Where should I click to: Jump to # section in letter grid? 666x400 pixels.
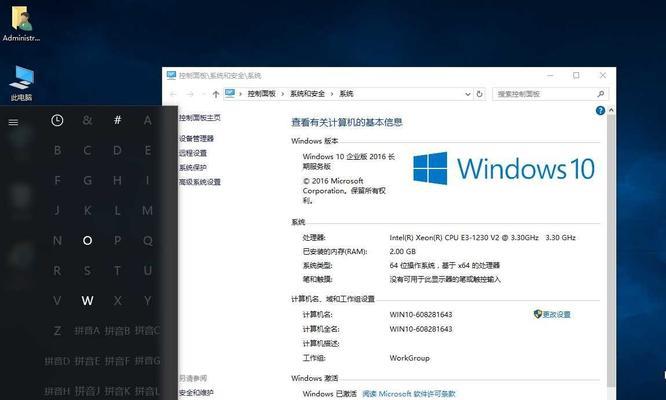coord(118,120)
